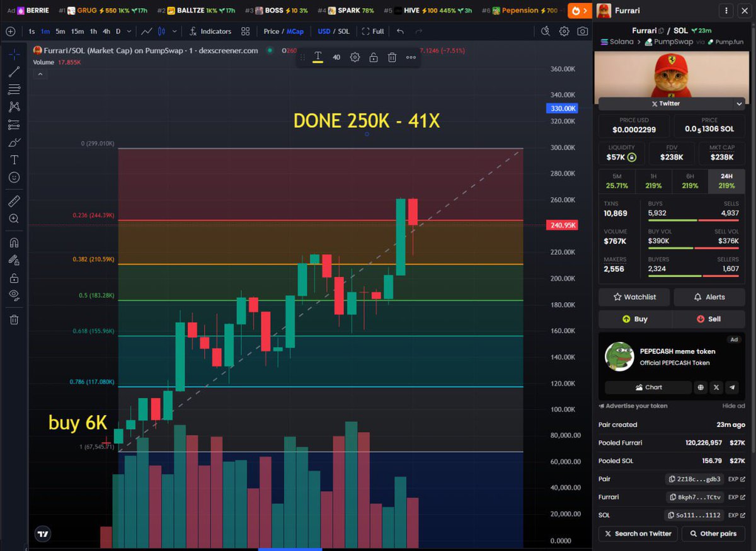
Task: Expand the timeframe dropdown arrow
Action: pyautogui.click(x=129, y=31)
